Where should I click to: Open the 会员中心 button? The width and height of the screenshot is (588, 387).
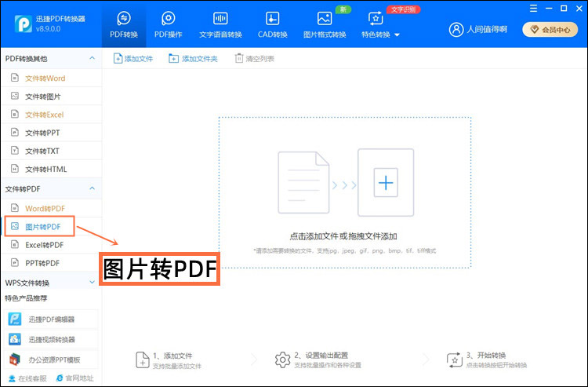pos(550,30)
